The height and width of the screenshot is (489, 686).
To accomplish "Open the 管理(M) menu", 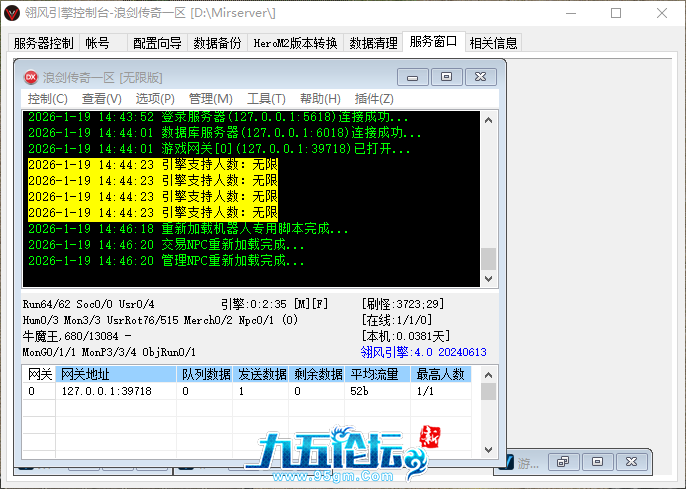I will pyautogui.click(x=210, y=99).
